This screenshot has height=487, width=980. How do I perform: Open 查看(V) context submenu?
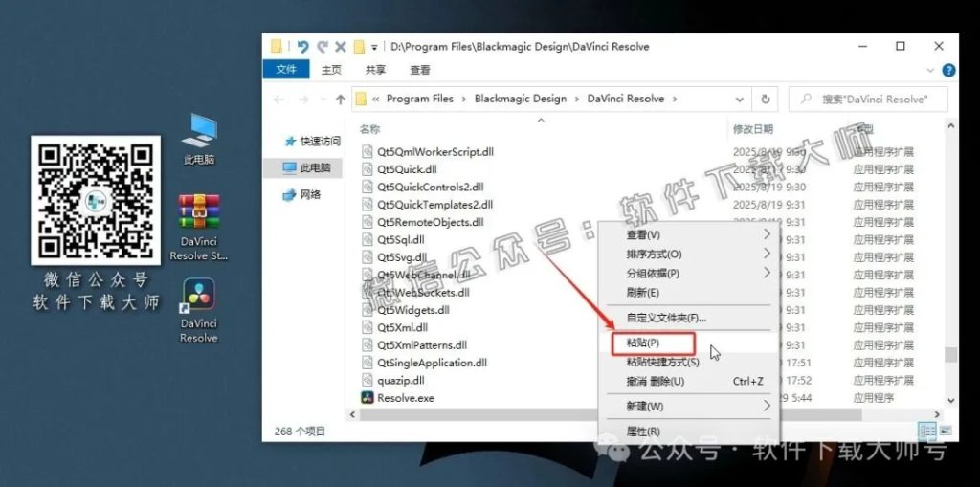tap(689, 234)
